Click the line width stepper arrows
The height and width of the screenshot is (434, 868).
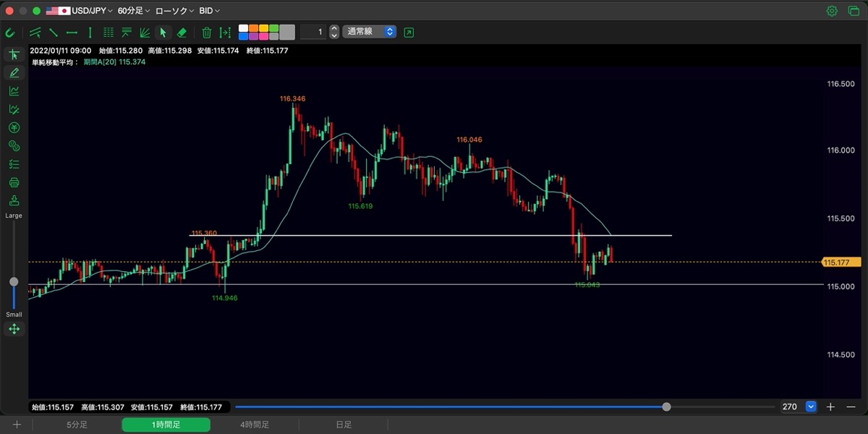pos(333,32)
